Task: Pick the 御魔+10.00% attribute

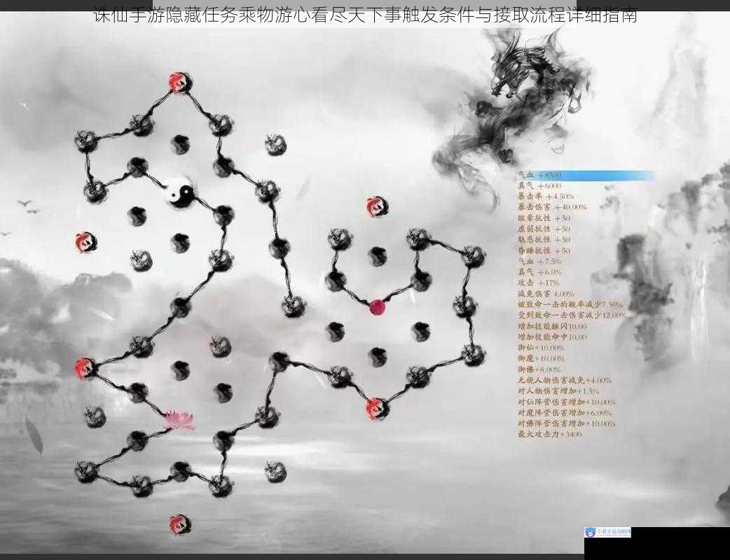Action: click(541, 358)
